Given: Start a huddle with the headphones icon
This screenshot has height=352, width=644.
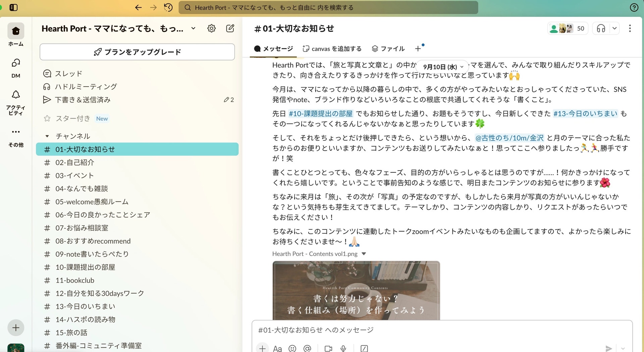Looking at the screenshot, I should point(601,29).
